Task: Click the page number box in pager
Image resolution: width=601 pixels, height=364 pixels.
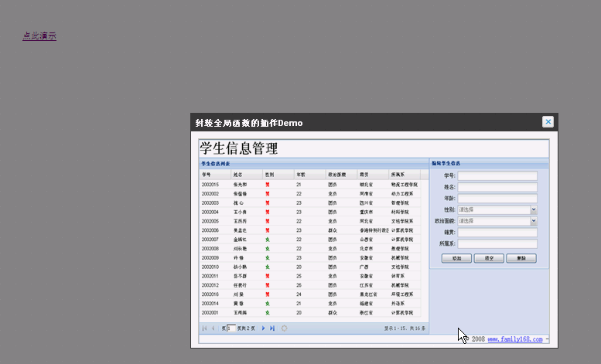Action: [x=231, y=328]
